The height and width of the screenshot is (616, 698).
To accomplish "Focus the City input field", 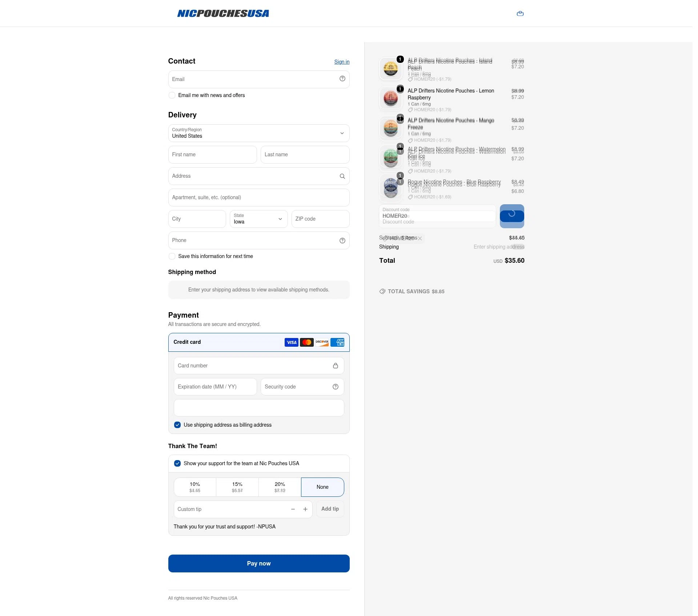I will point(197,219).
